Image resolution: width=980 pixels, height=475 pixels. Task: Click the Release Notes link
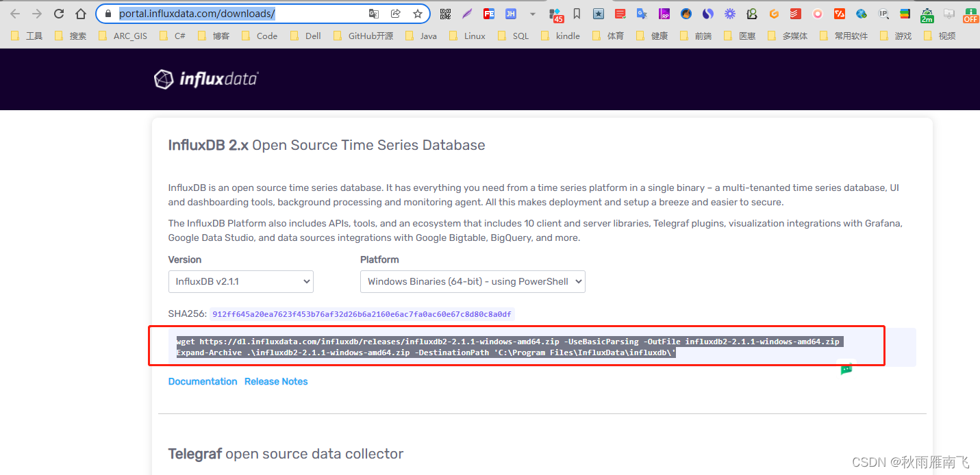pyautogui.click(x=276, y=381)
